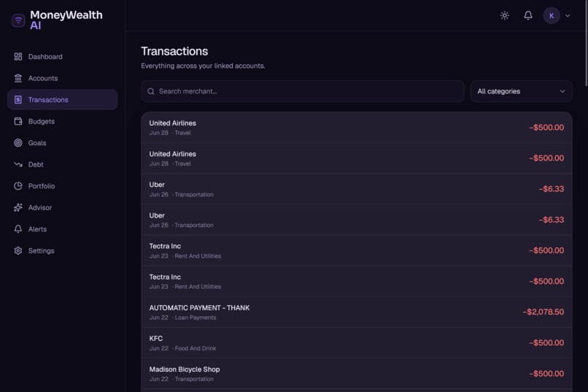
Task: Click the Advisor sparkles icon
Action: (18, 207)
